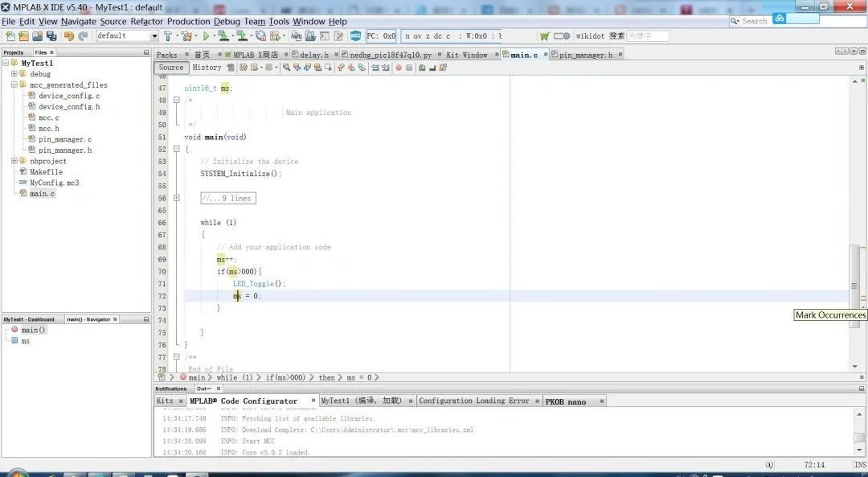Viewport: 868px width, 477px height.
Task: Click the red record macro icon
Action: point(399,68)
